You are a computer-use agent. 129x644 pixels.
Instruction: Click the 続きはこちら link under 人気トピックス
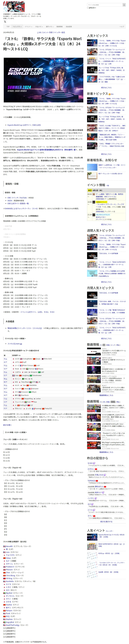[106, 87]
